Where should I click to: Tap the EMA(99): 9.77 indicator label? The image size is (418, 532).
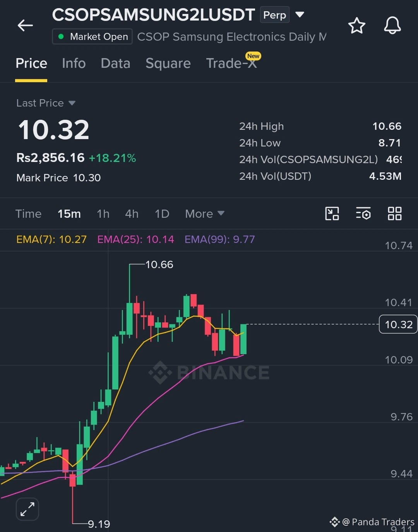pyautogui.click(x=219, y=239)
